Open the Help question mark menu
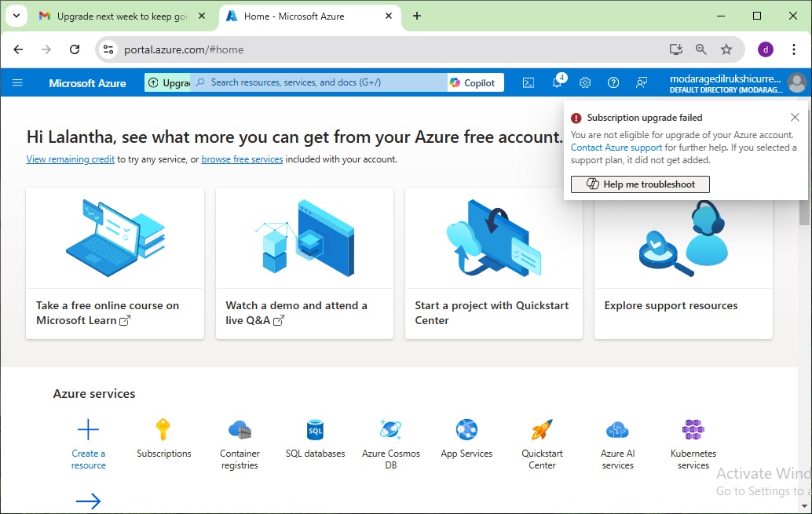Screen dimensions: 812x514 pos(613,83)
